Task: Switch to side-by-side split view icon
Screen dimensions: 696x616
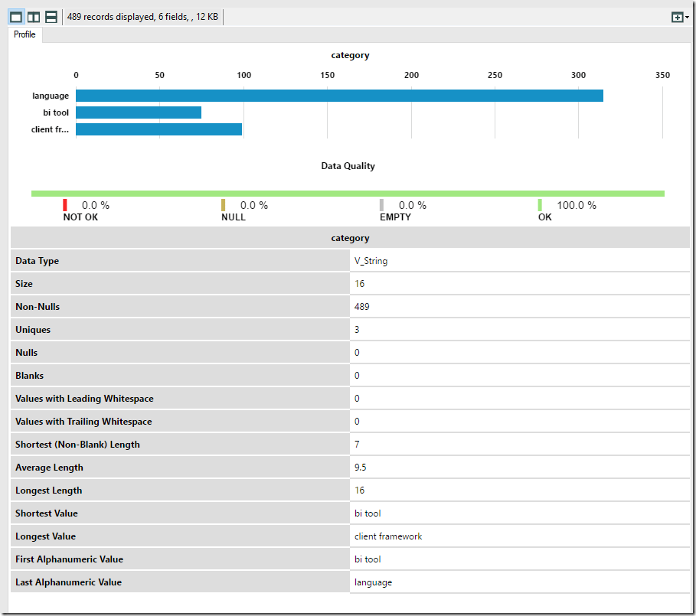Action: pyautogui.click(x=34, y=17)
